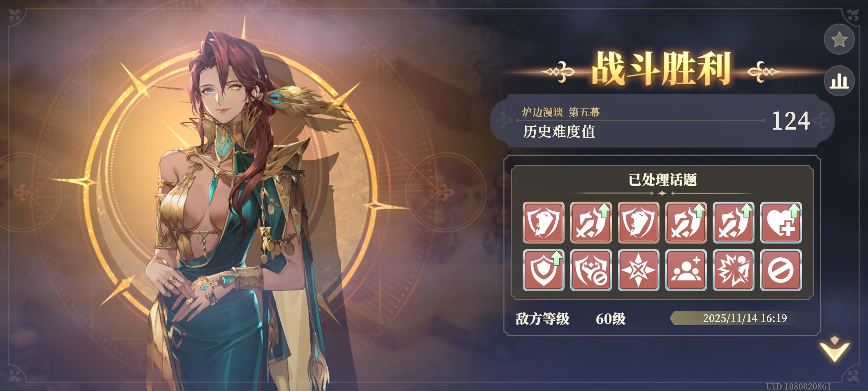Click the 2025/11/14 16:19 timestamp label
Screen dimensions: 868x391
[745, 318]
